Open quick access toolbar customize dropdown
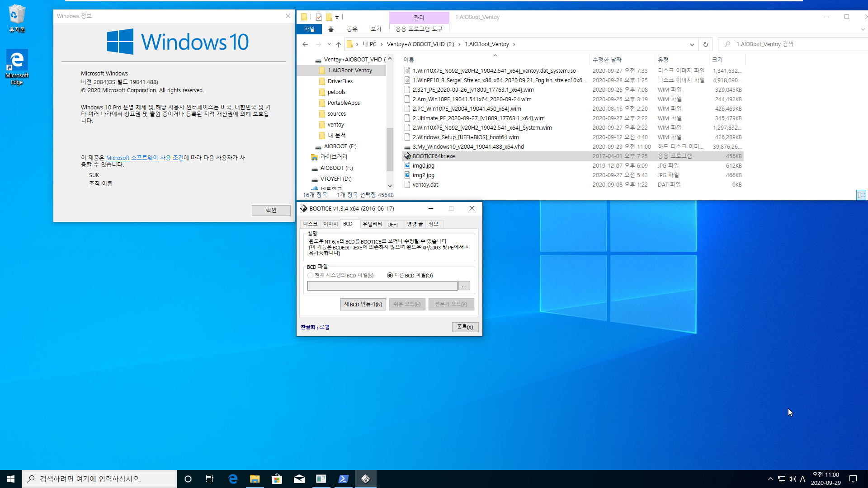 (x=337, y=18)
